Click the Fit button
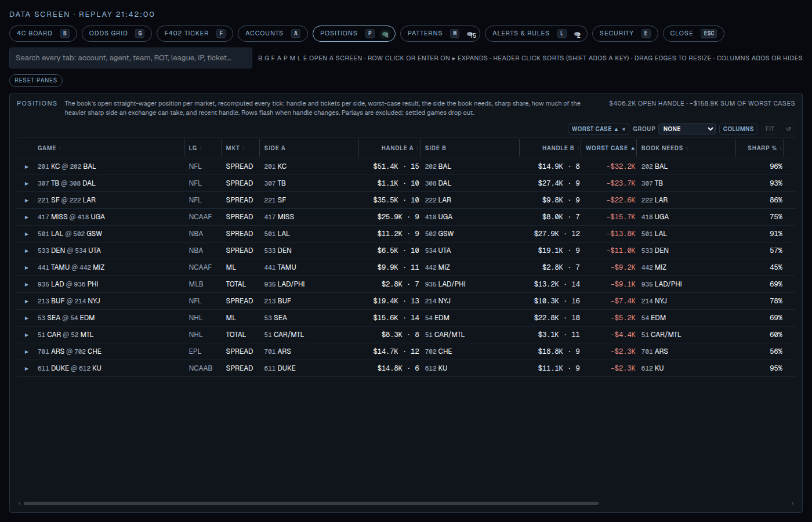812x522 pixels. tap(770, 129)
